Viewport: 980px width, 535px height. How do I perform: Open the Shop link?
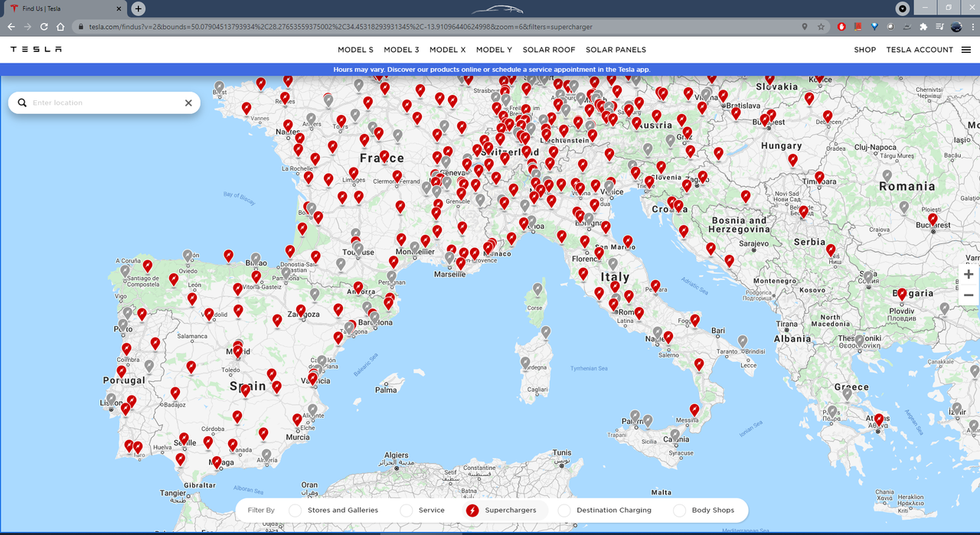click(x=865, y=50)
